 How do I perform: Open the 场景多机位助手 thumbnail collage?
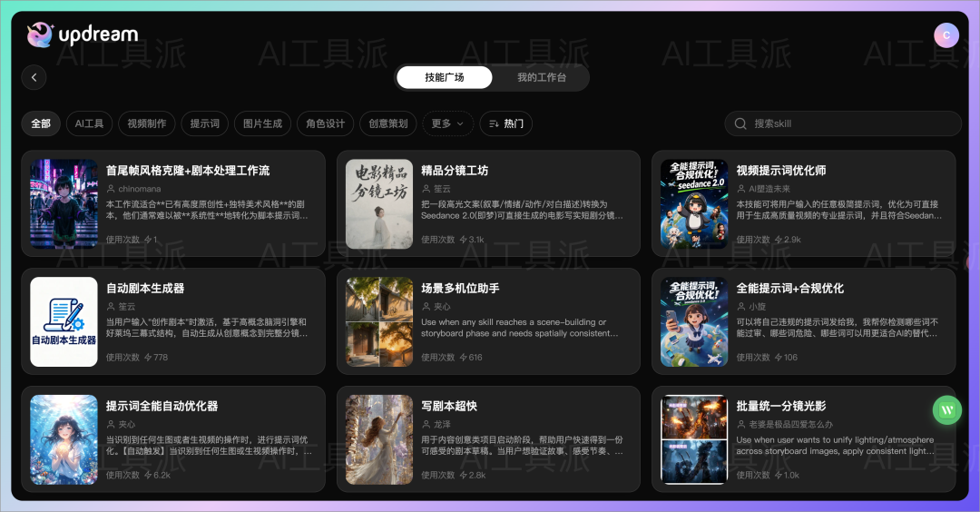pyautogui.click(x=379, y=322)
